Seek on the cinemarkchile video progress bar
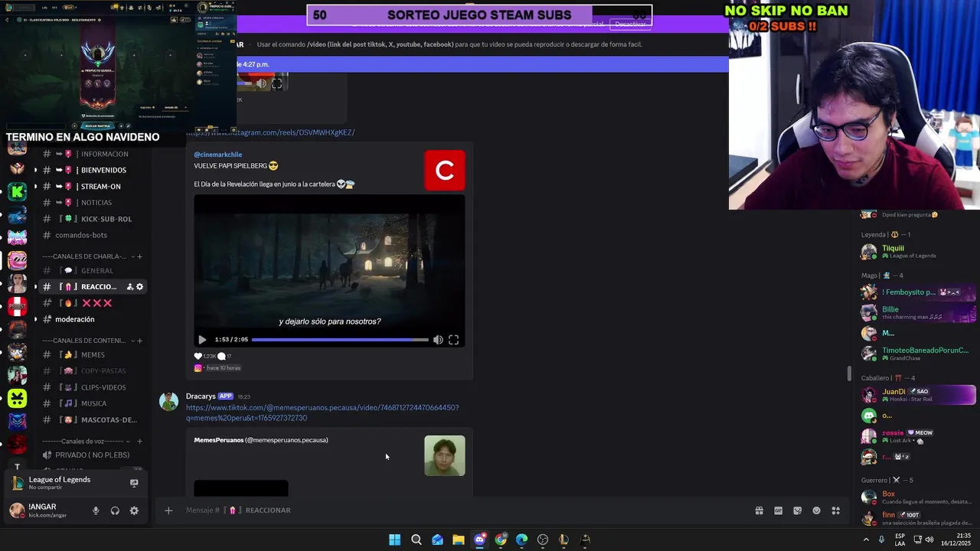The height and width of the screenshot is (551, 980). coord(340,340)
